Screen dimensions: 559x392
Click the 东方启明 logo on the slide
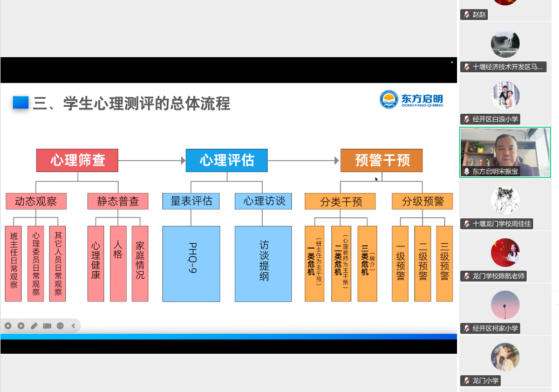coord(411,101)
